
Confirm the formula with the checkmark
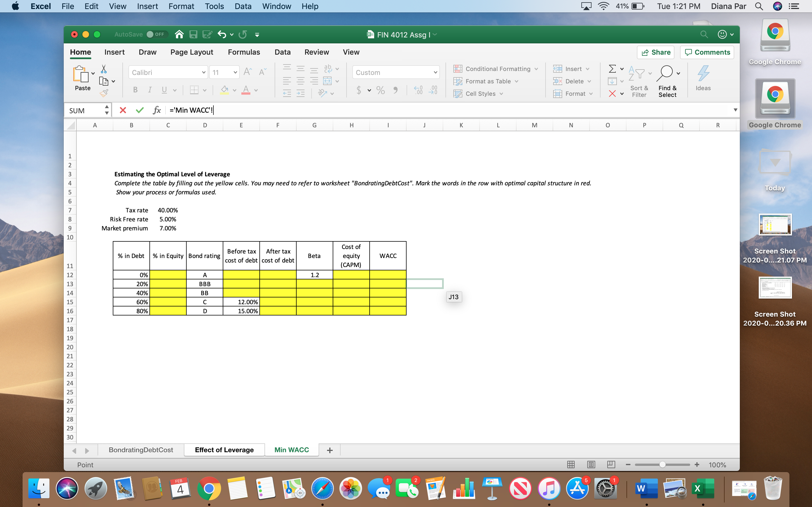pyautogui.click(x=140, y=110)
